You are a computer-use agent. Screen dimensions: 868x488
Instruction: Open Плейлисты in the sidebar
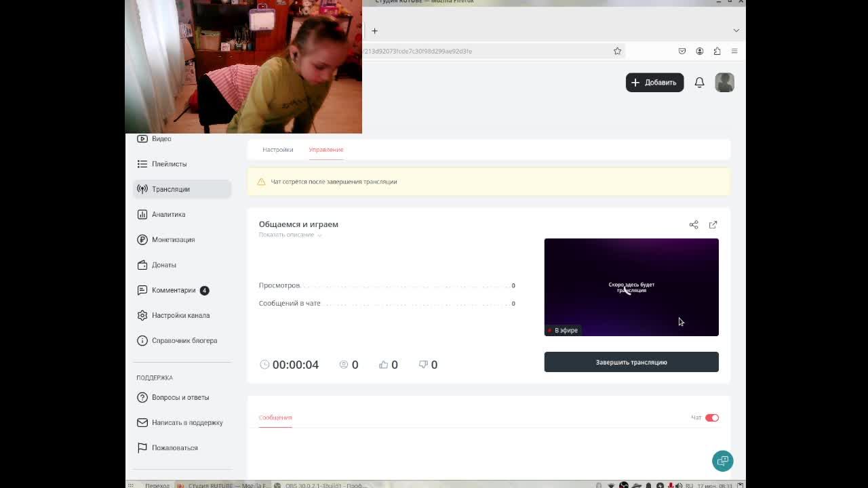pyautogui.click(x=182, y=164)
